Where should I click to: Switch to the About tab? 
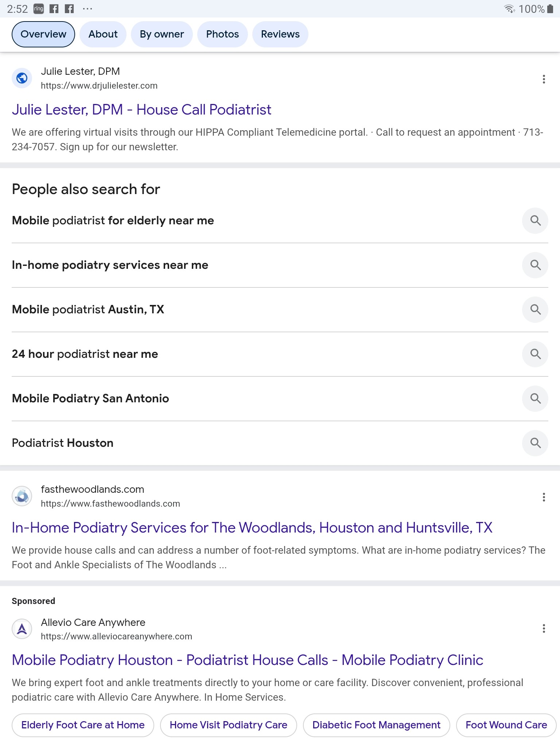pyautogui.click(x=103, y=34)
